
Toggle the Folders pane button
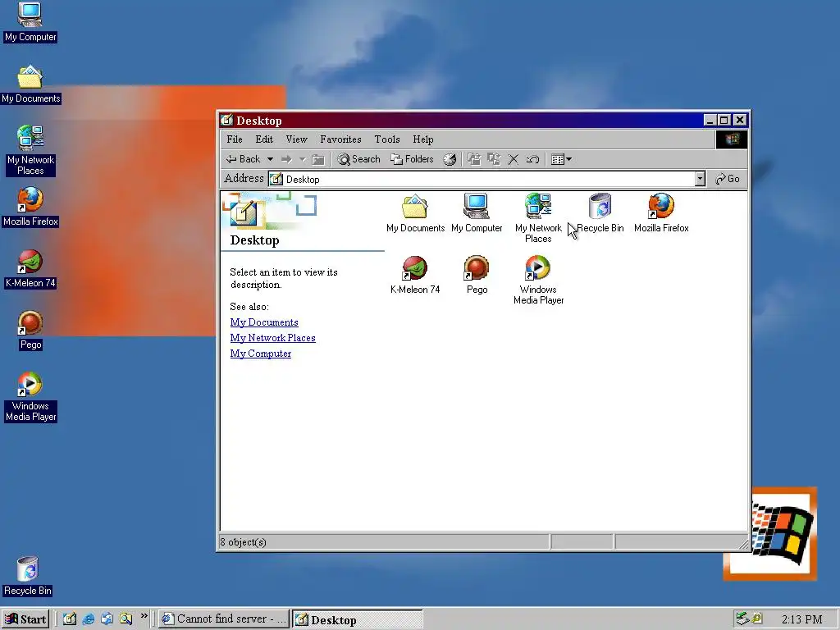[x=412, y=159]
